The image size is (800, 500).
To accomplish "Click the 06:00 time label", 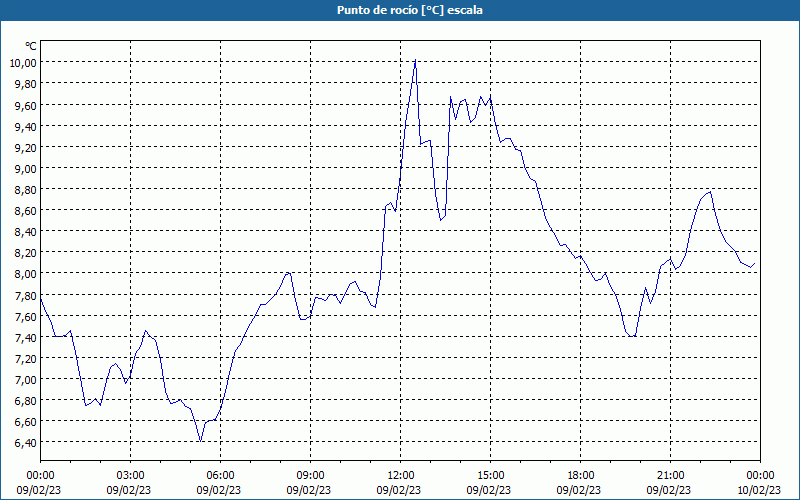I will [x=220, y=475].
